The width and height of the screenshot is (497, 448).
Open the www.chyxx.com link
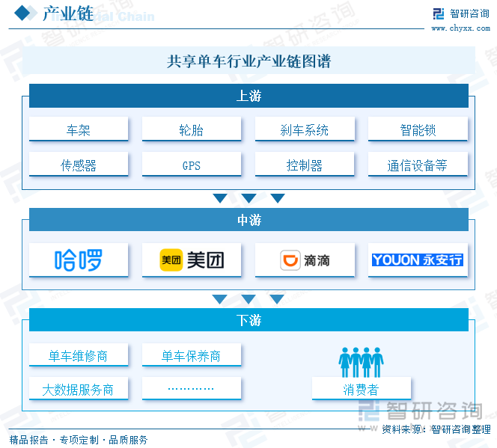[x=460, y=28]
